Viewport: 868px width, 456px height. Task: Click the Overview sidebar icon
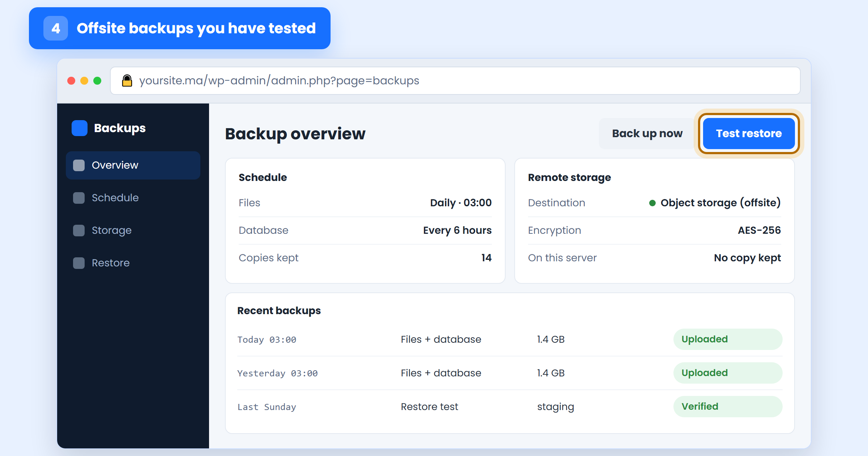coord(79,165)
